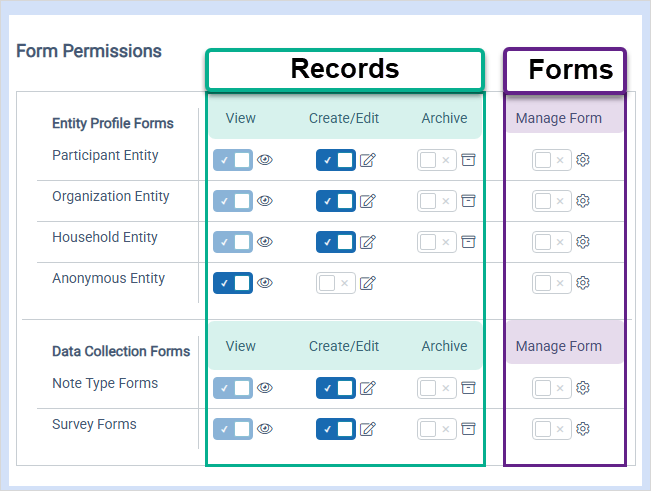Image resolution: width=651 pixels, height=491 pixels.
Task: Enable Archive toggle for Note Type Forms
Action: tap(437, 388)
